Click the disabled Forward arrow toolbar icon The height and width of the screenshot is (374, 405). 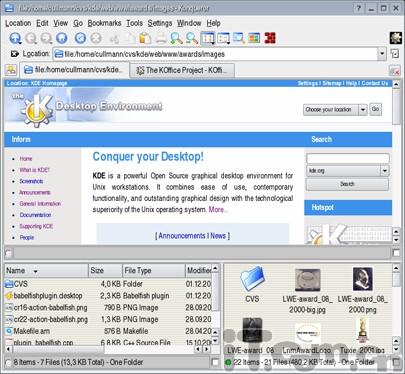tap(46, 38)
